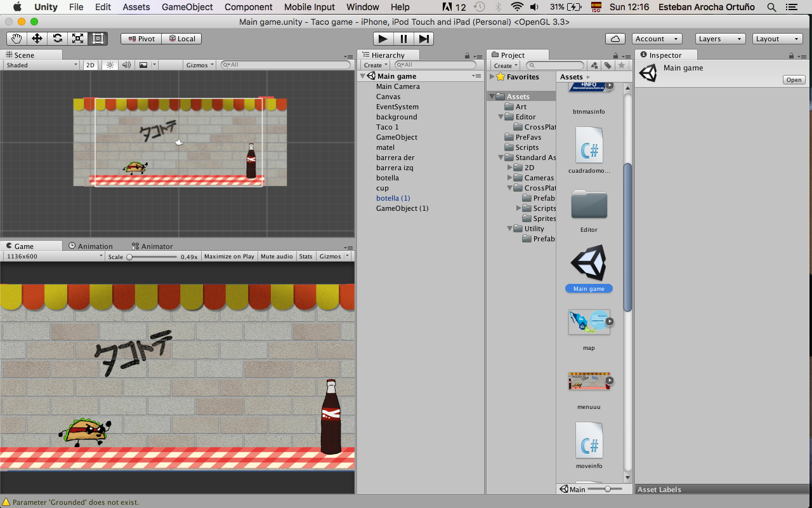Image resolution: width=812 pixels, height=508 pixels.
Task: Open the Unity cloud services icon
Action: pos(614,39)
